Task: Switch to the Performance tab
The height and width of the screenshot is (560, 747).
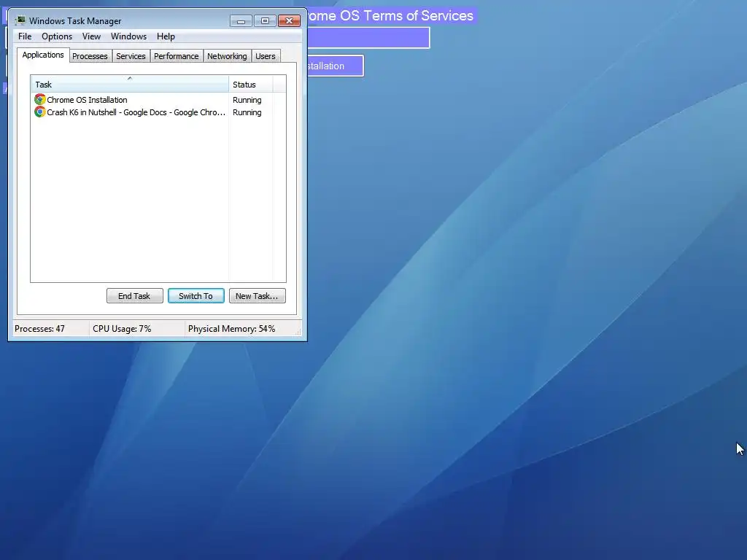Action: click(176, 56)
